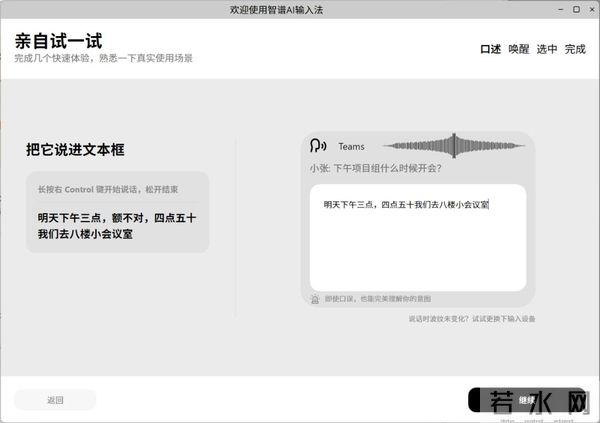Close the window
The image size is (600, 423).
(x=592, y=9)
